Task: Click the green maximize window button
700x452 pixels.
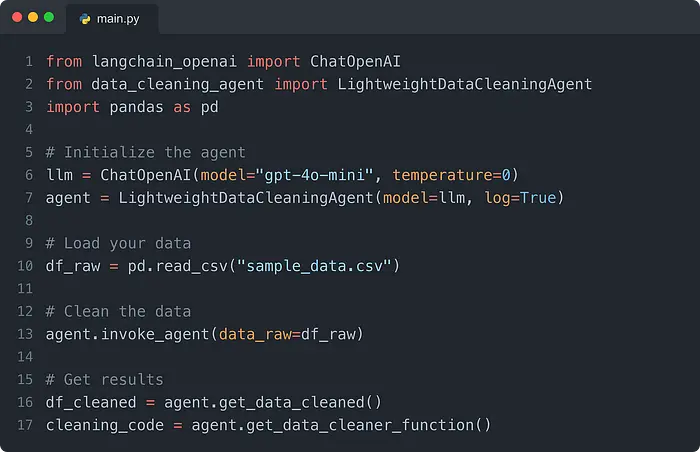Action: click(x=49, y=17)
